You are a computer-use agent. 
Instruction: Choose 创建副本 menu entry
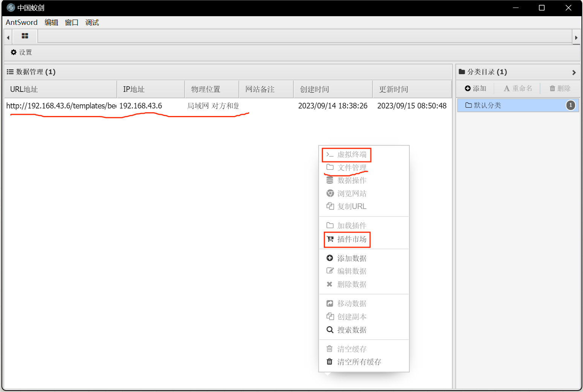tap(364, 317)
